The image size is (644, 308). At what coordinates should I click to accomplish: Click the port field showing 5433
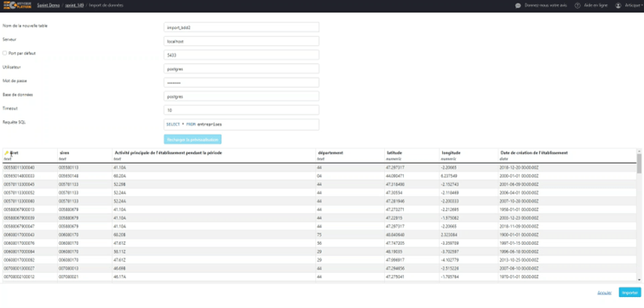(242, 55)
